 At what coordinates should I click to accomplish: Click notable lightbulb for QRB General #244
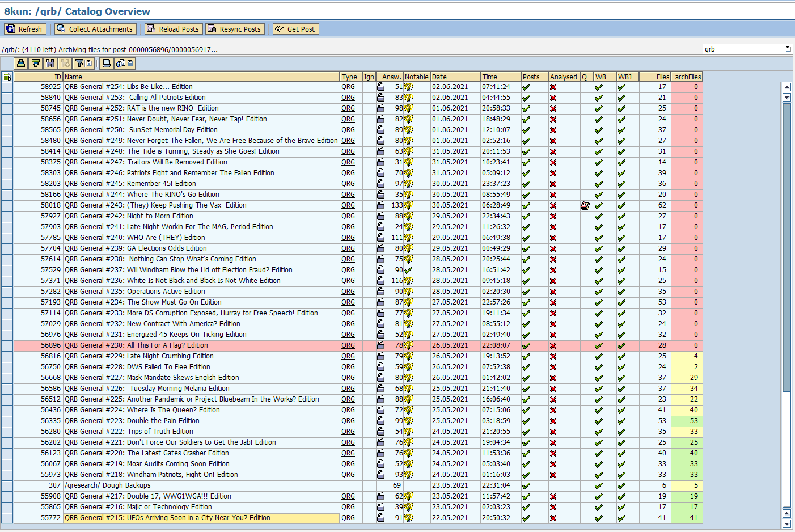coord(408,195)
